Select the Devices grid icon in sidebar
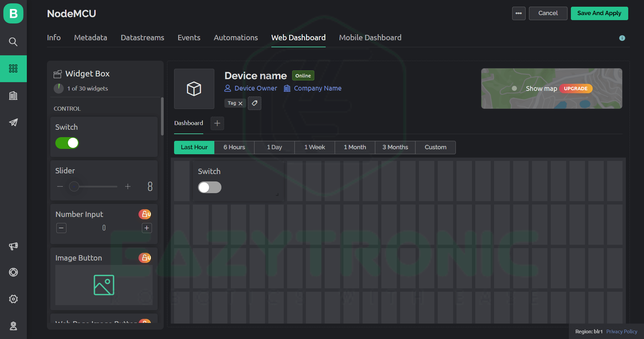The width and height of the screenshot is (644, 339). pos(13,68)
